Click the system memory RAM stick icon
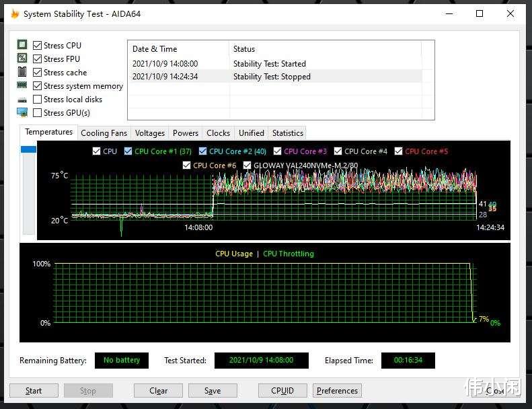This screenshot has height=409, width=532. (22, 85)
